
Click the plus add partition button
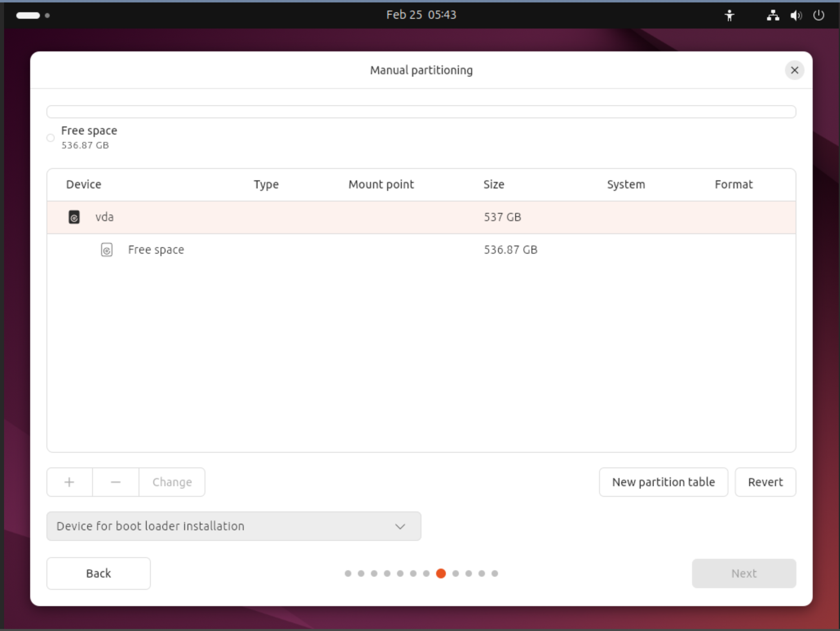69,482
